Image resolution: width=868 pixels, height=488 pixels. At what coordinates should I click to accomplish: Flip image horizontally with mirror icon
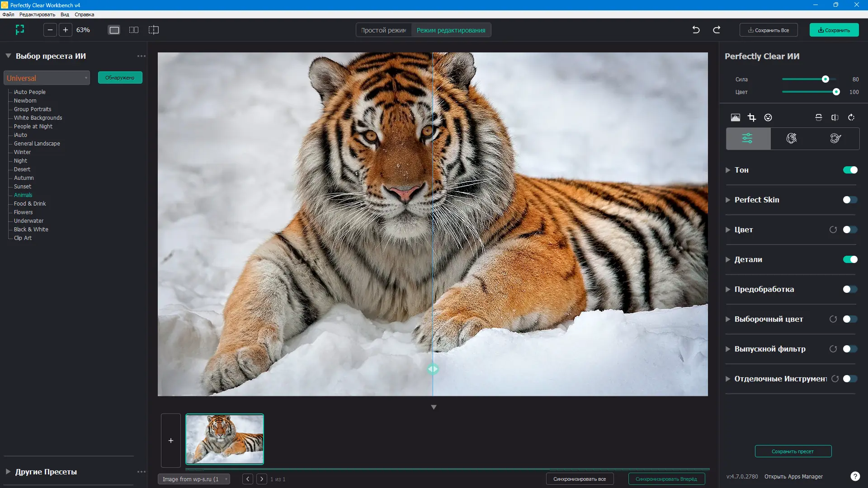point(835,117)
